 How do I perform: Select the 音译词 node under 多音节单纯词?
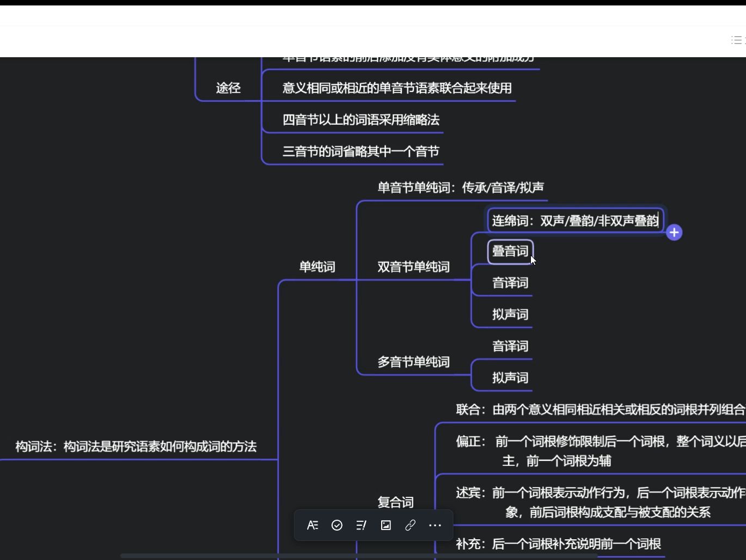point(510,346)
